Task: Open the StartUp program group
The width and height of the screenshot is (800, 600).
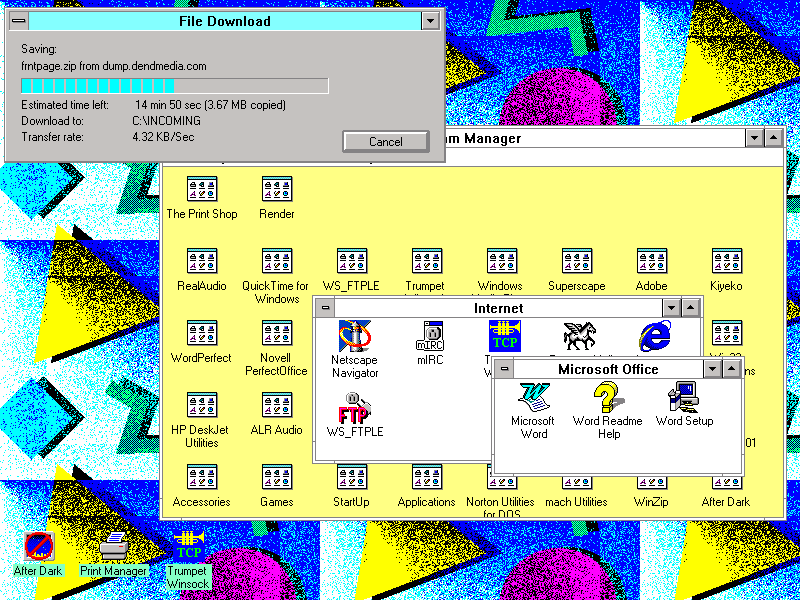Action: (x=352, y=477)
